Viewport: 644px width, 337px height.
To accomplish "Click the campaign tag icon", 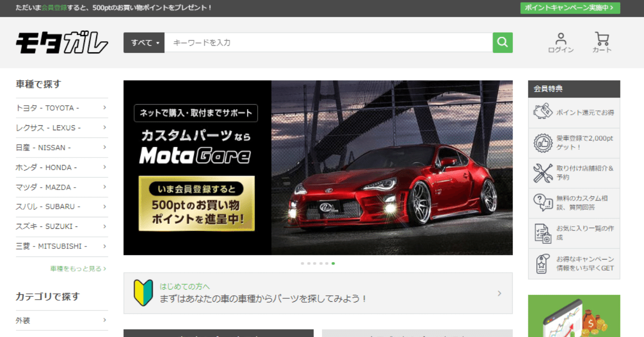I will (542, 264).
